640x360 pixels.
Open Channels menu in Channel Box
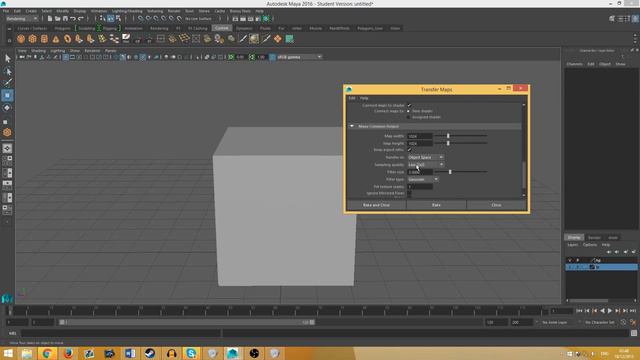[574, 64]
